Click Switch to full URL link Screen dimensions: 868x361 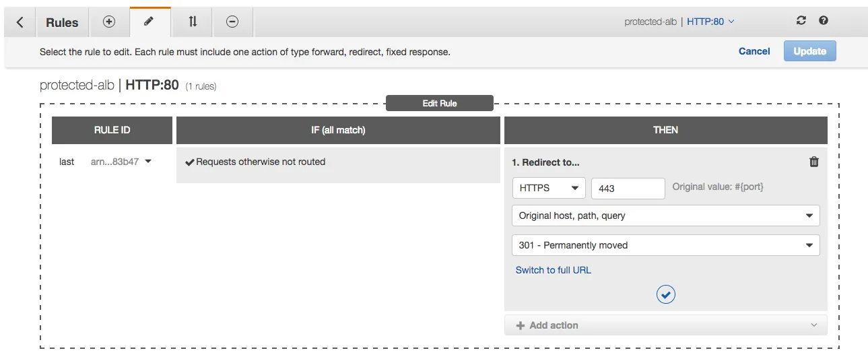pyautogui.click(x=554, y=270)
